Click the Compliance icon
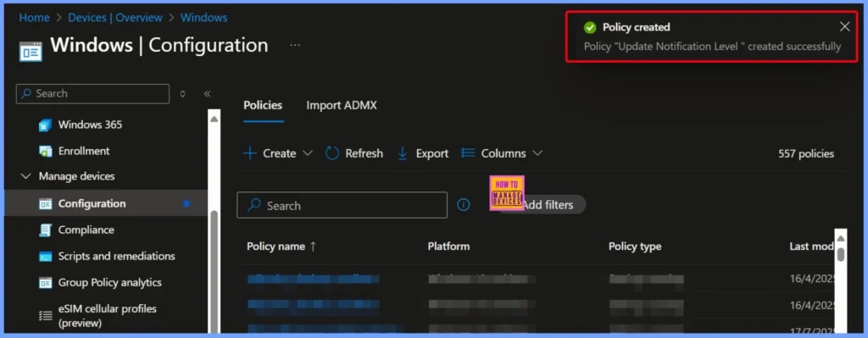Screen dimensions: 868x338 pyautogui.click(x=45, y=230)
